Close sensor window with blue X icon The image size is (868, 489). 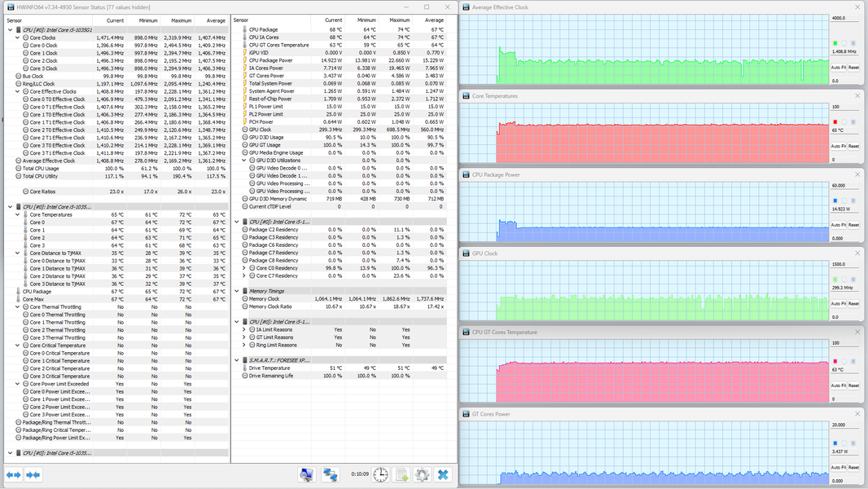(443, 474)
